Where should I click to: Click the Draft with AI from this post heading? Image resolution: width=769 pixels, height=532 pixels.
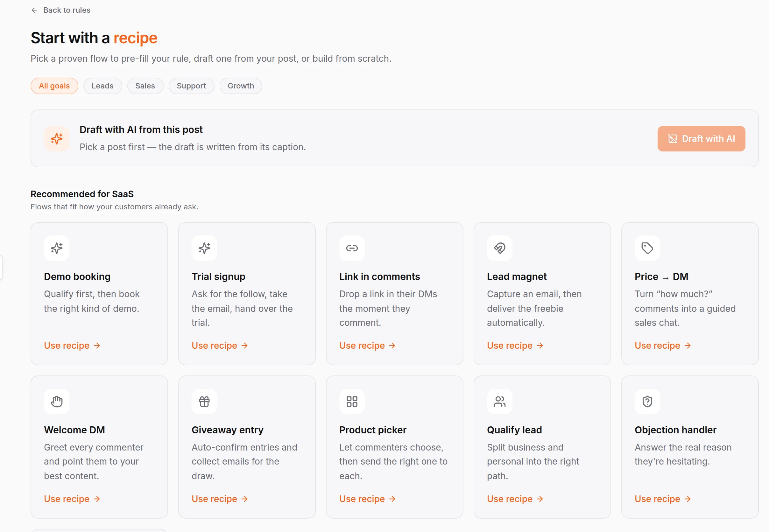click(141, 129)
